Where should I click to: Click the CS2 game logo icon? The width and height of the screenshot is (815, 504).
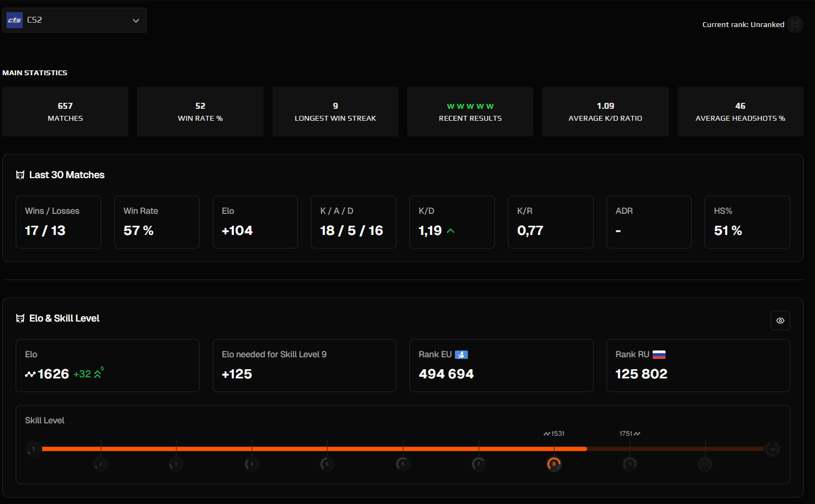click(15, 20)
